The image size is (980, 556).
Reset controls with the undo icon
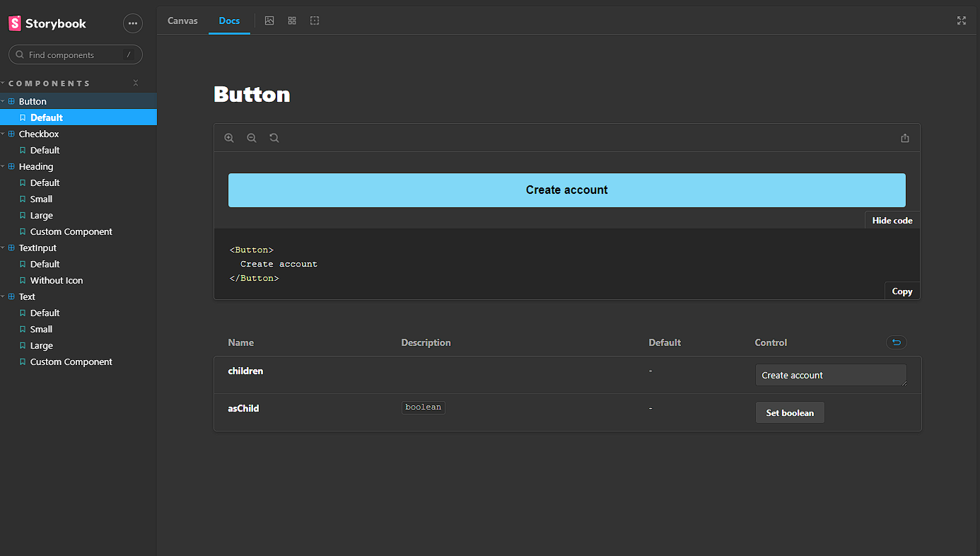[896, 342]
